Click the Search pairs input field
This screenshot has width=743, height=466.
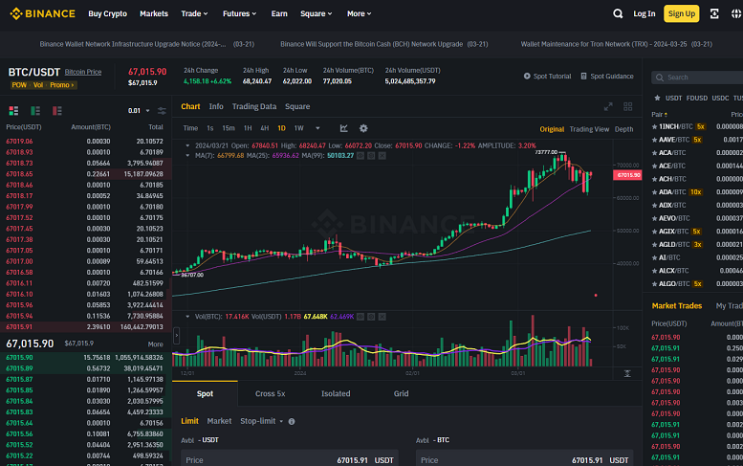coord(699,77)
